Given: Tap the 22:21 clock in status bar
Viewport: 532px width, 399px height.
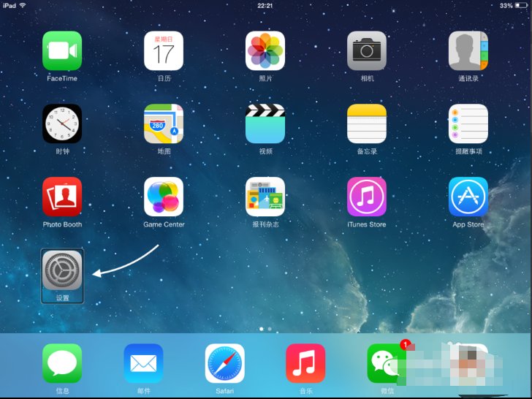Looking at the screenshot, I should pos(265,6).
